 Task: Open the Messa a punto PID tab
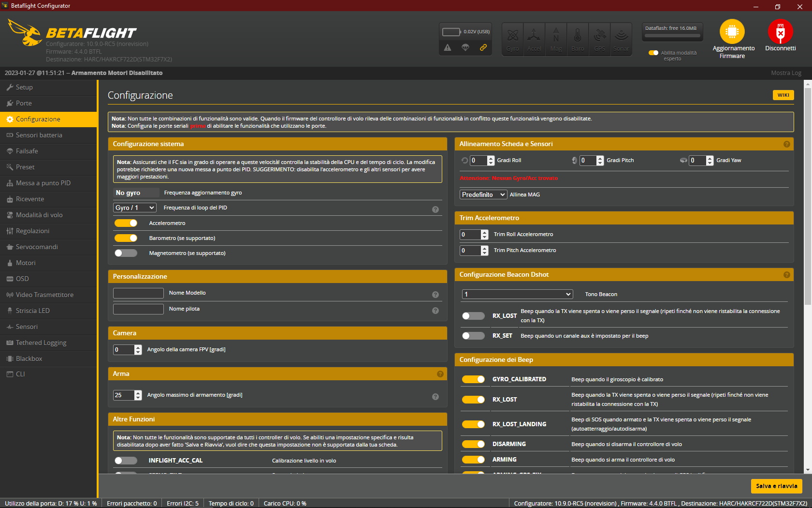tap(48, 183)
